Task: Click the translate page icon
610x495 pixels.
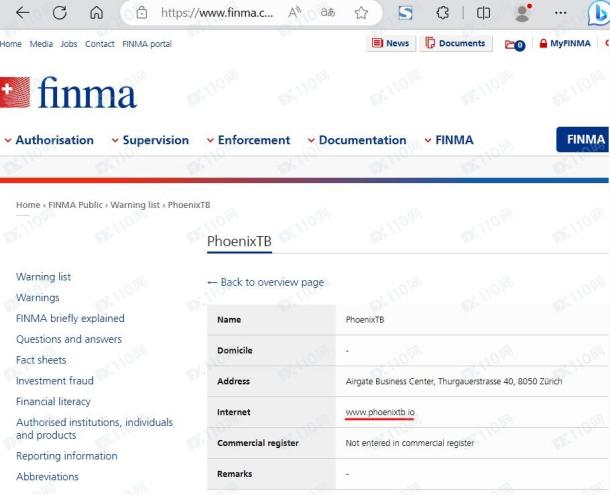Action: click(x=325, y=14)
